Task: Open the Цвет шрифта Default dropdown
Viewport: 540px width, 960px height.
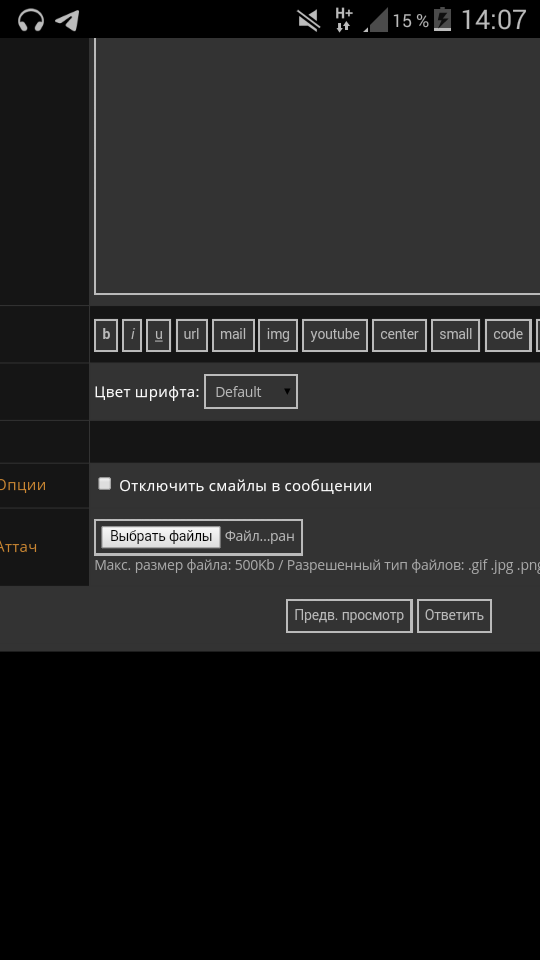Action: click(x=251, y=392)
